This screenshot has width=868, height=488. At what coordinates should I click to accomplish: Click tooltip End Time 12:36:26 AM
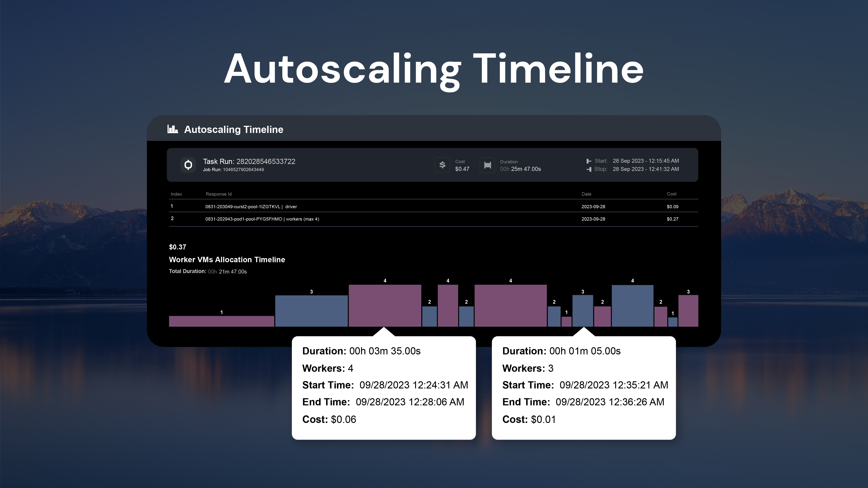(x=583, y=402)
